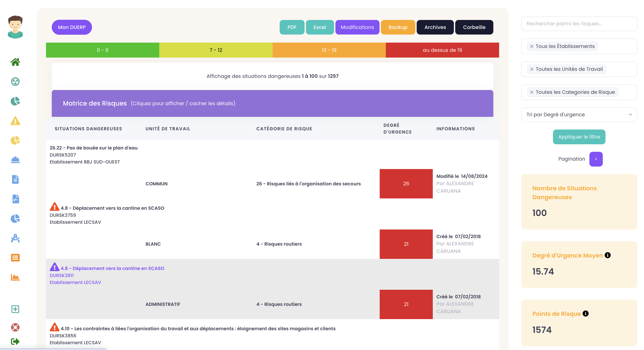
Task: Click Appliquer le filtre button
Action: coord(579,137)
